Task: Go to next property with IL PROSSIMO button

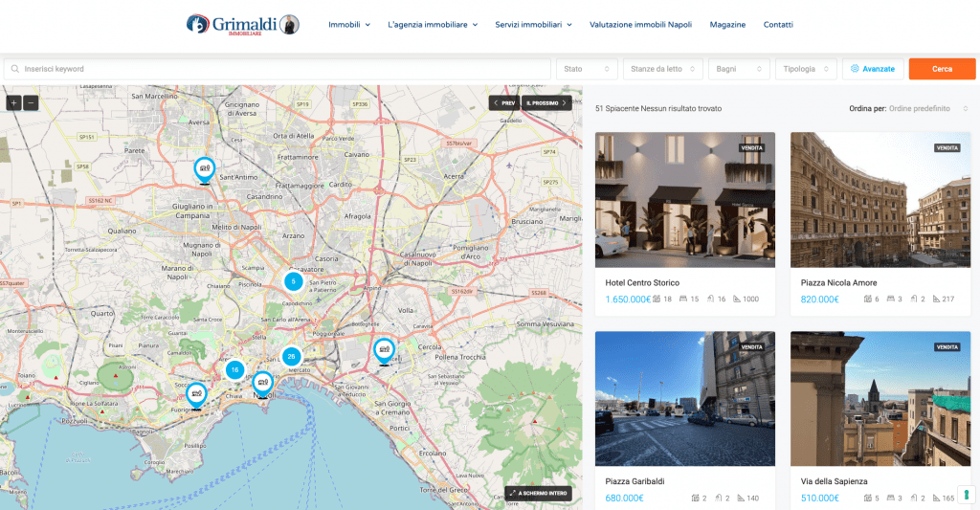Action: pos(546,102)
